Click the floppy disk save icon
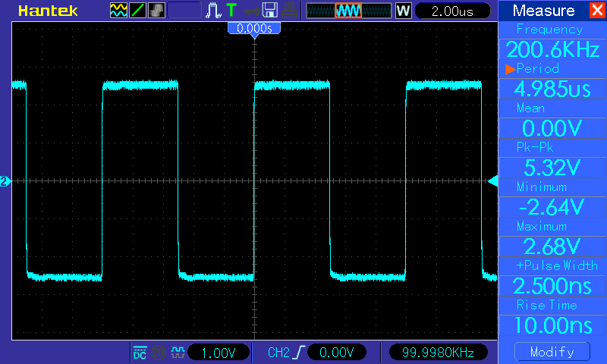This screenshot has width=607, height=364. 270,11
